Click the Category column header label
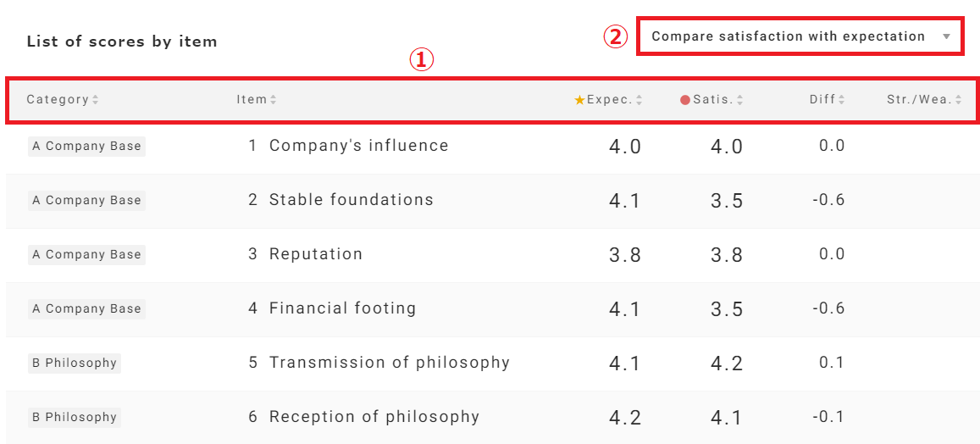 coord(58,100)
